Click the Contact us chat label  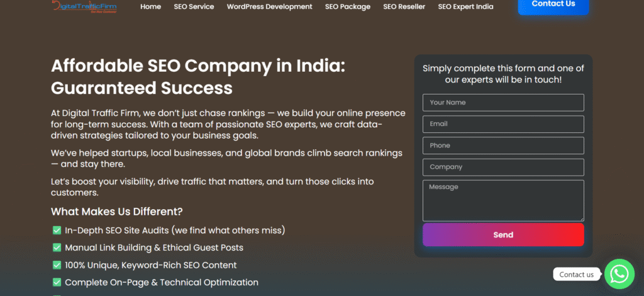pos(576,275)
